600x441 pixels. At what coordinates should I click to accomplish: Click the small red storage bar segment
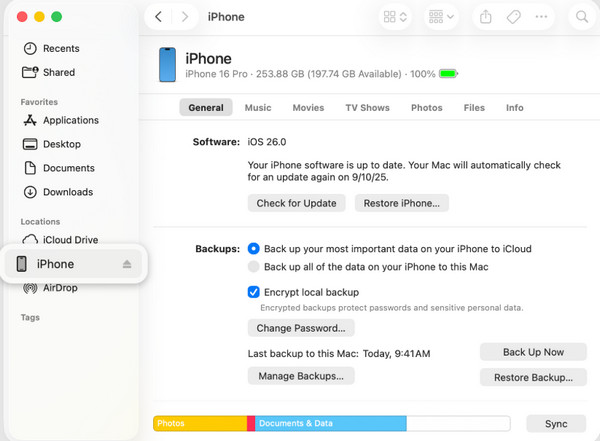[251, 423]
